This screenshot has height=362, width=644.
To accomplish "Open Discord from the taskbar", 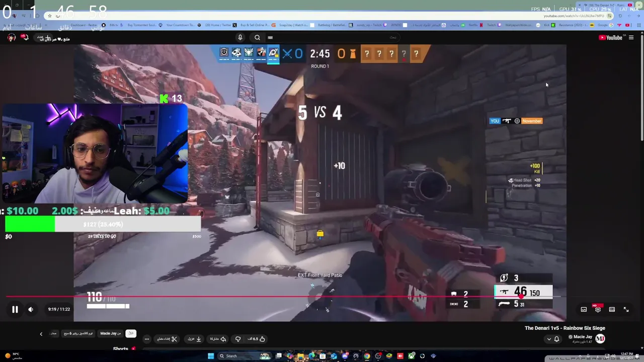I will point(345,356).
